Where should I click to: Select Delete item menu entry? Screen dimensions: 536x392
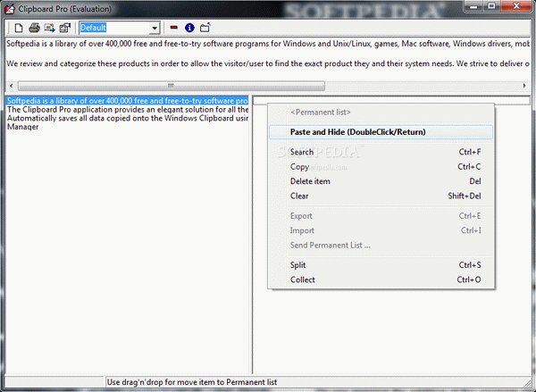(381, 181)
